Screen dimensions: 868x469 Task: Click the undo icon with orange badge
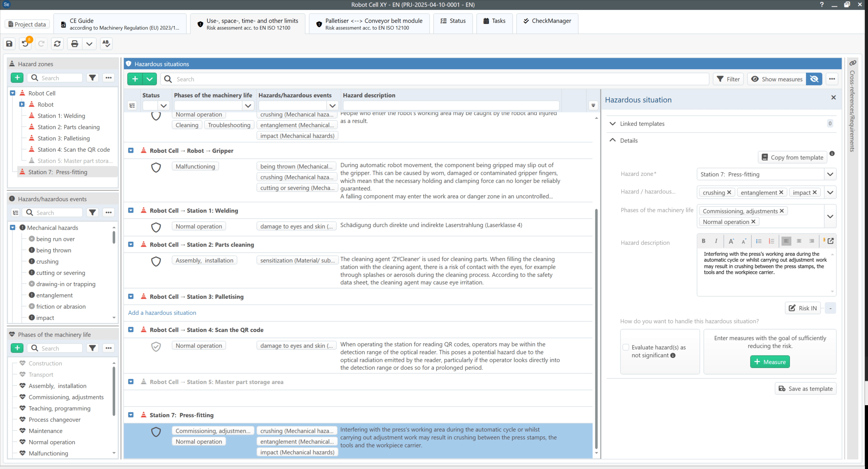[25, 44]
